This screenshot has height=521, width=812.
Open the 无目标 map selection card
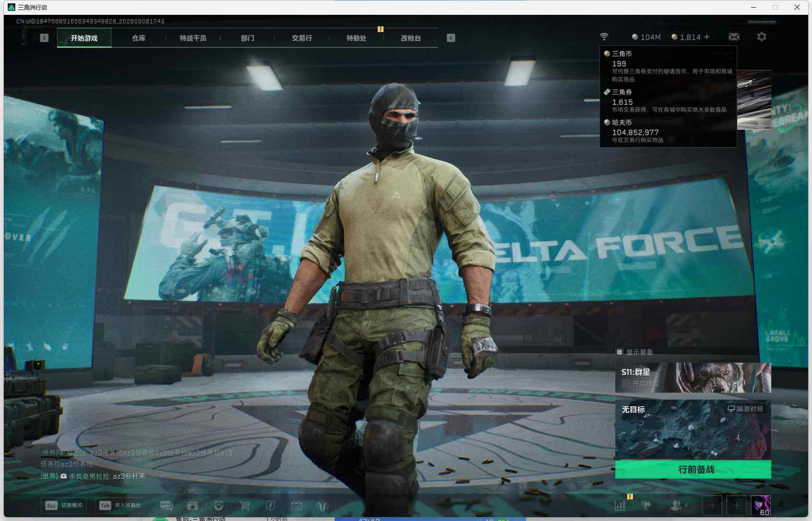tap(693, 430)
